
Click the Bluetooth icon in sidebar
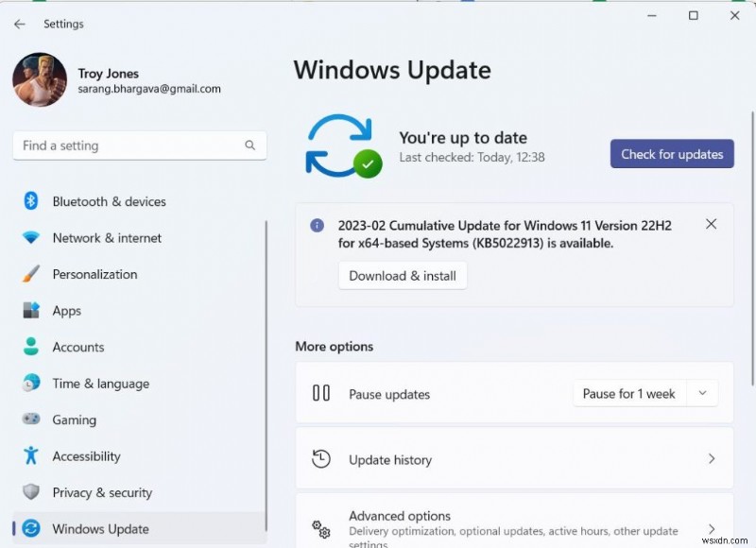(x=31, y=200)
